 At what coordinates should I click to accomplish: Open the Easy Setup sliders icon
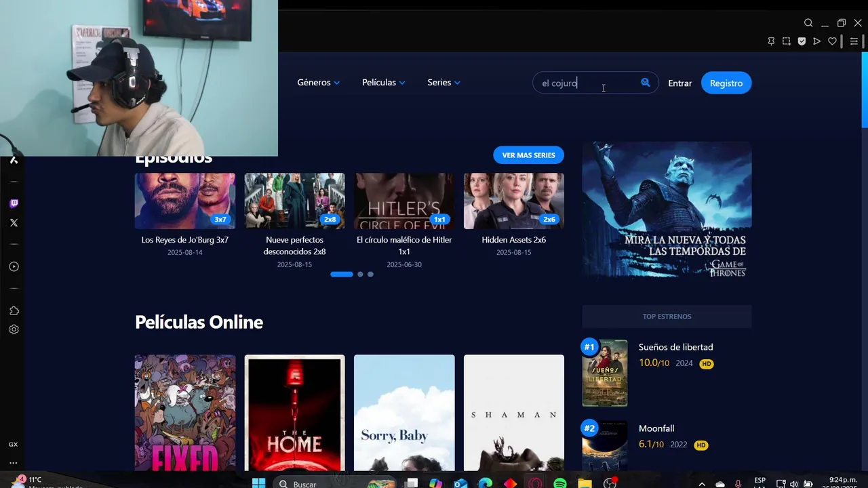tap(854, 41)
